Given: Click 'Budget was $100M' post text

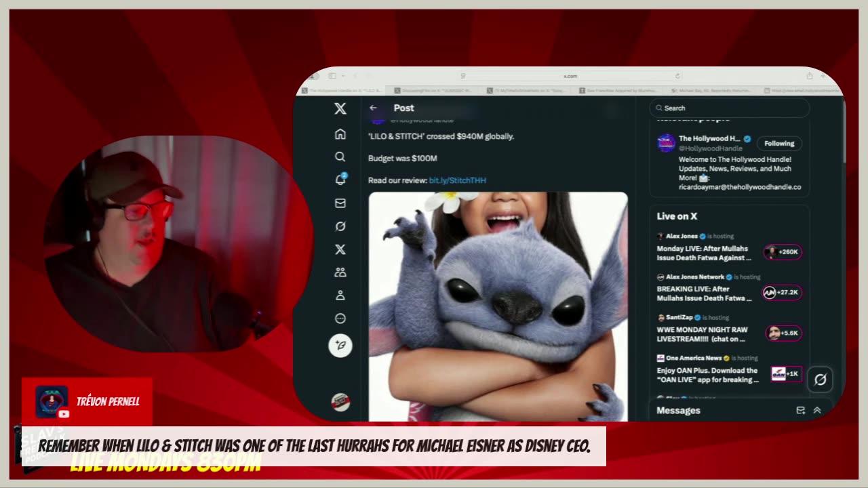Looking at the screenshot, I should click(x=403, y=158).
